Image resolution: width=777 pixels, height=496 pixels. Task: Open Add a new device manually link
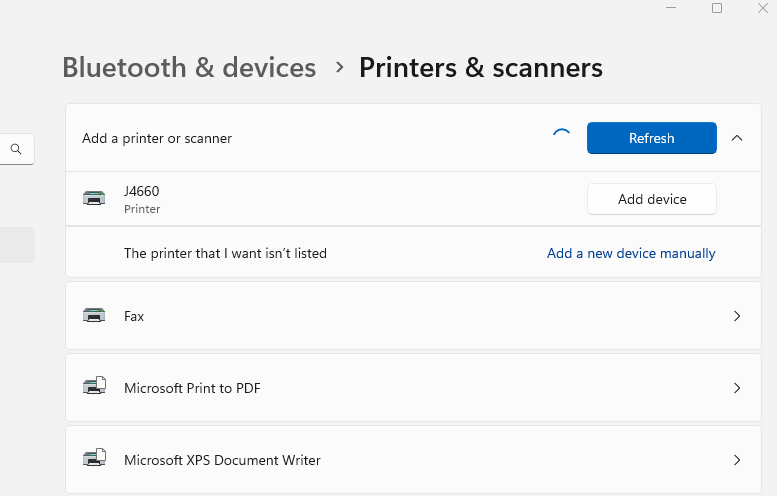click(631, 253)
